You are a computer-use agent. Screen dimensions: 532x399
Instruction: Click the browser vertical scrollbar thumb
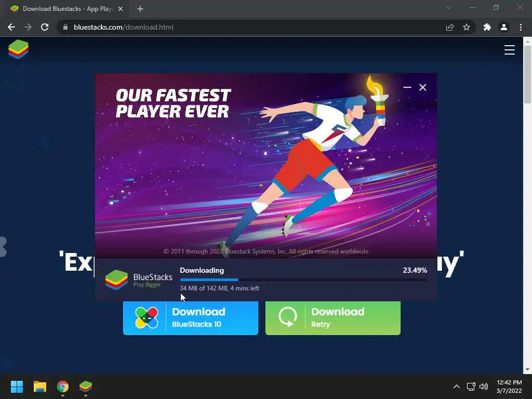click(x=527, y=75)
